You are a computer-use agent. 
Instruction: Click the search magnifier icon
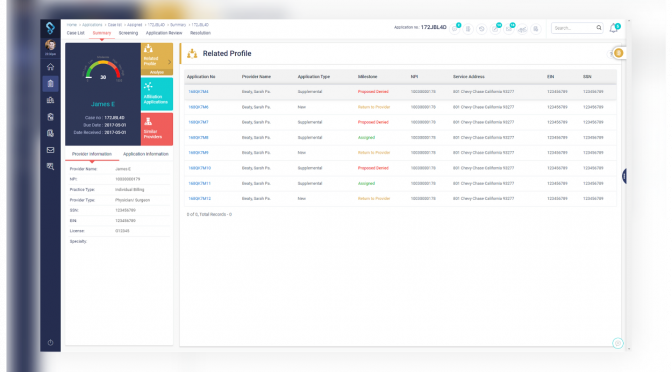tap(599, 28)
